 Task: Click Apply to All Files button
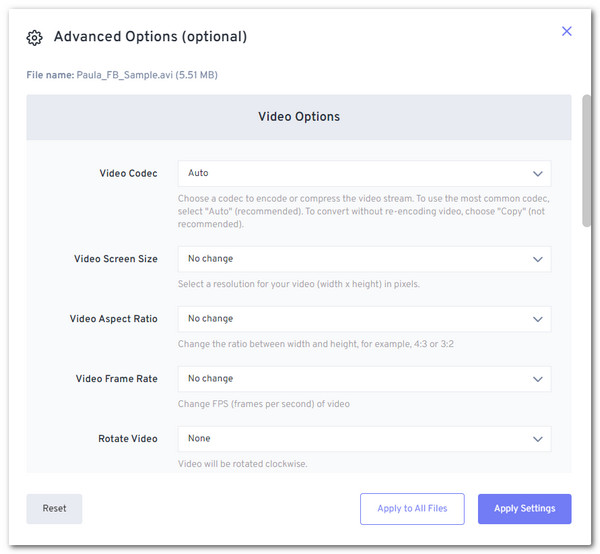(412, 508)
